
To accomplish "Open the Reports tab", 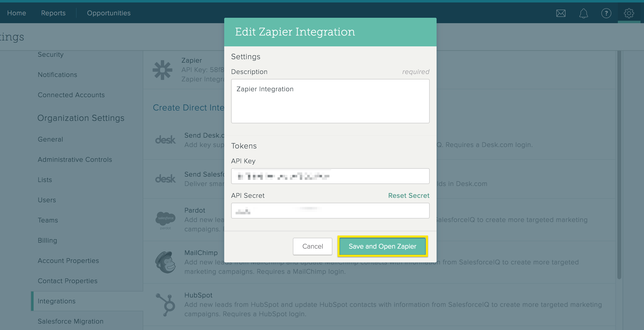I will coord(53,13).
